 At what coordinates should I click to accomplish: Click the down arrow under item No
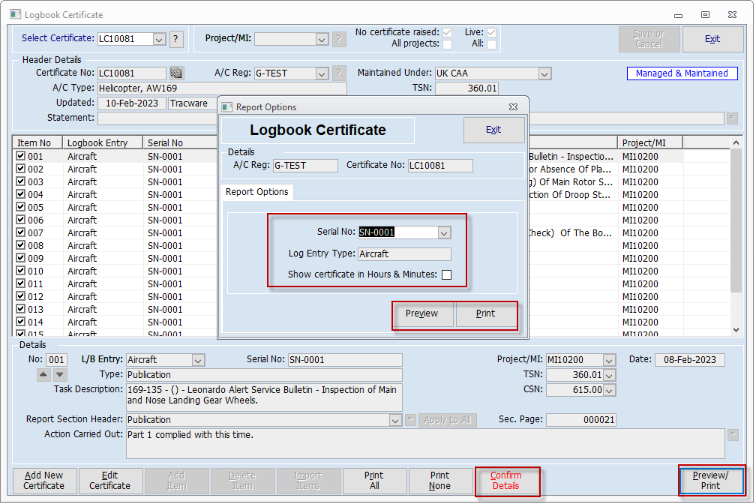[60, 375]
